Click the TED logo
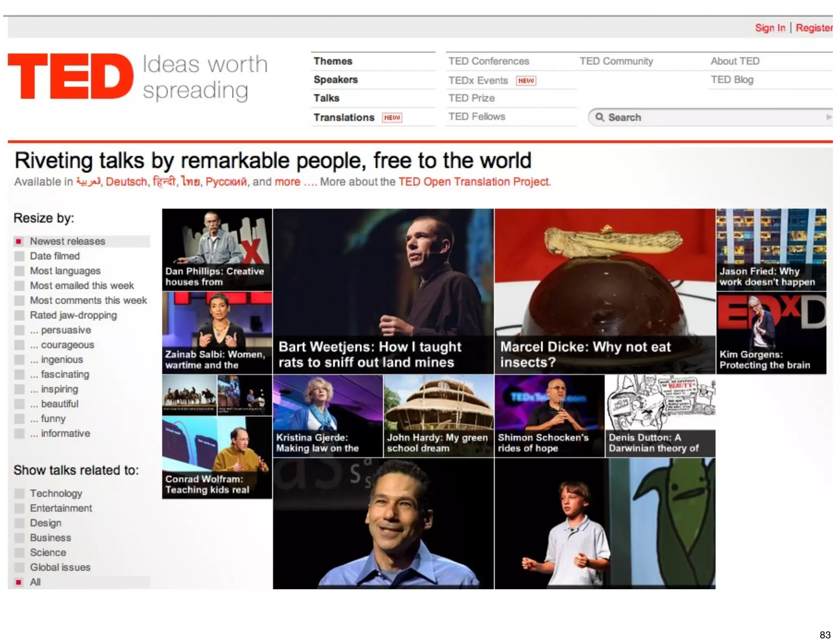Viewport: 837px width, 644px height. (x=70, y=76)
